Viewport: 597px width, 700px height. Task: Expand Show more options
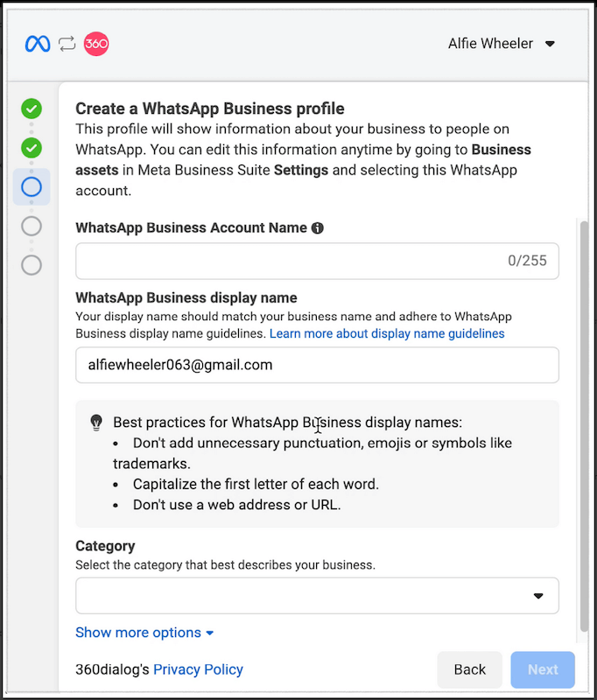point(144,633)
